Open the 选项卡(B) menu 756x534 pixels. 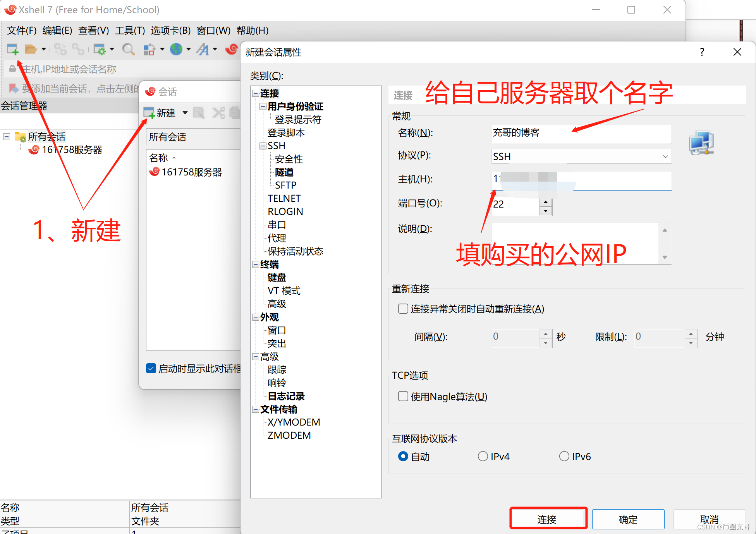coord(170,30)
